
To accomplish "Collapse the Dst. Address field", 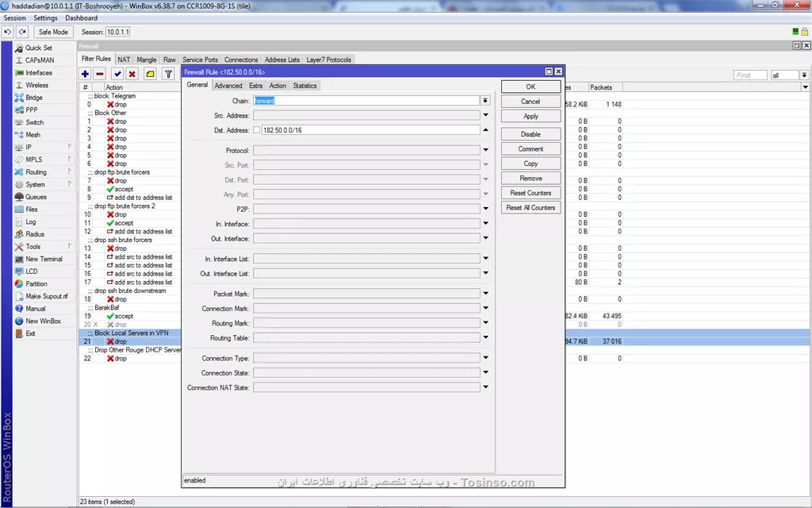I will 486,129.
